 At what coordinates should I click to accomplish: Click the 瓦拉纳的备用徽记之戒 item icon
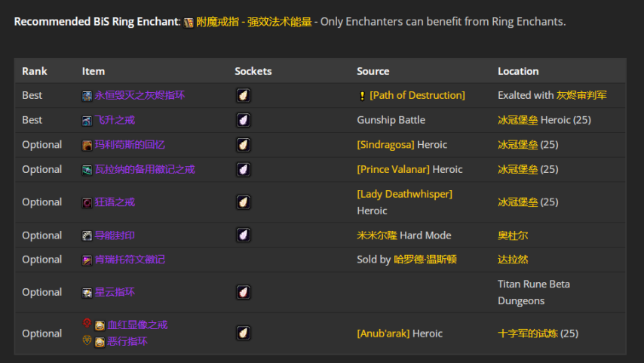(87, 170)
